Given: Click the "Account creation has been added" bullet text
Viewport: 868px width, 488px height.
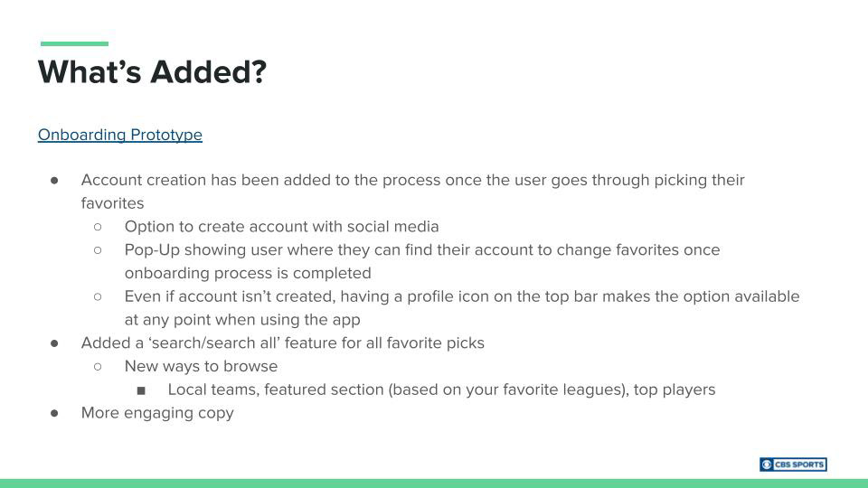Looking at the screenshot, I should click(x=412, y=180).
